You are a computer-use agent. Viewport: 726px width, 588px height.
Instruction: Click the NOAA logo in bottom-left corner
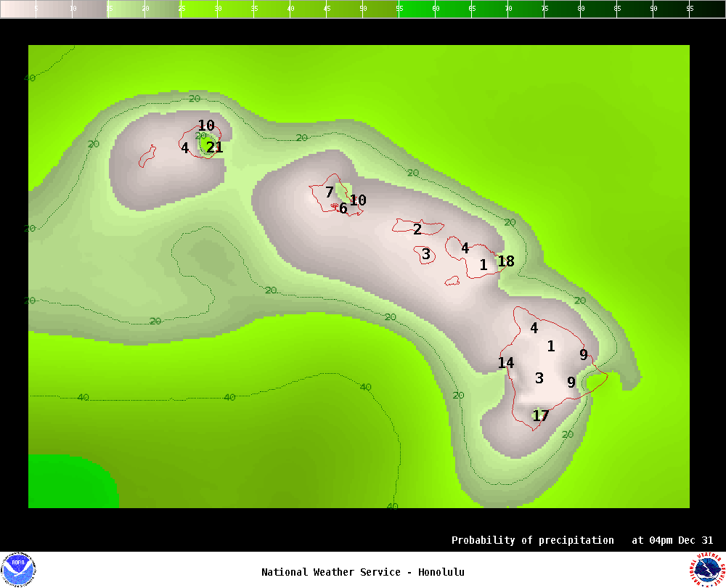coord(18,568)
